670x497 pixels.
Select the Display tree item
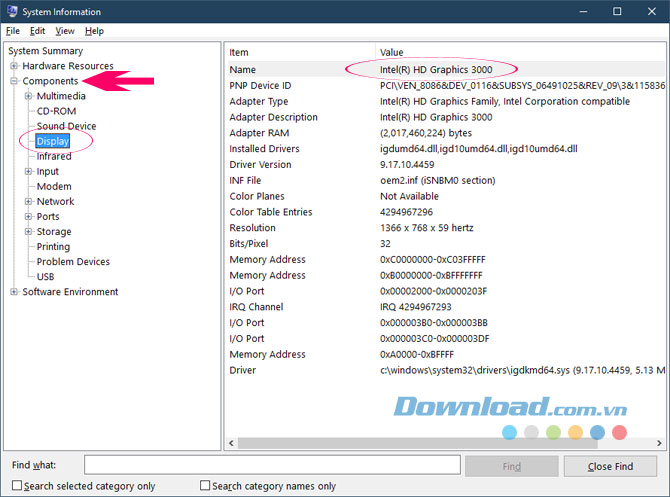tap(52, 141)
